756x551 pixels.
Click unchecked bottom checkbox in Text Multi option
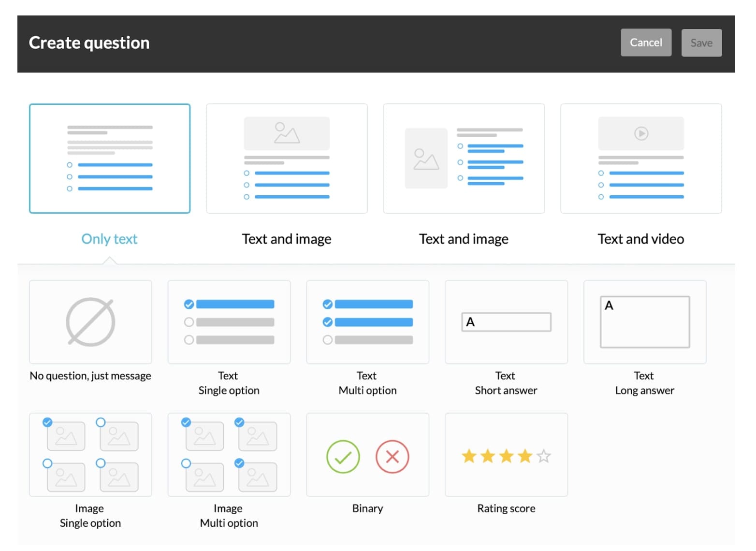click(328, 340)
